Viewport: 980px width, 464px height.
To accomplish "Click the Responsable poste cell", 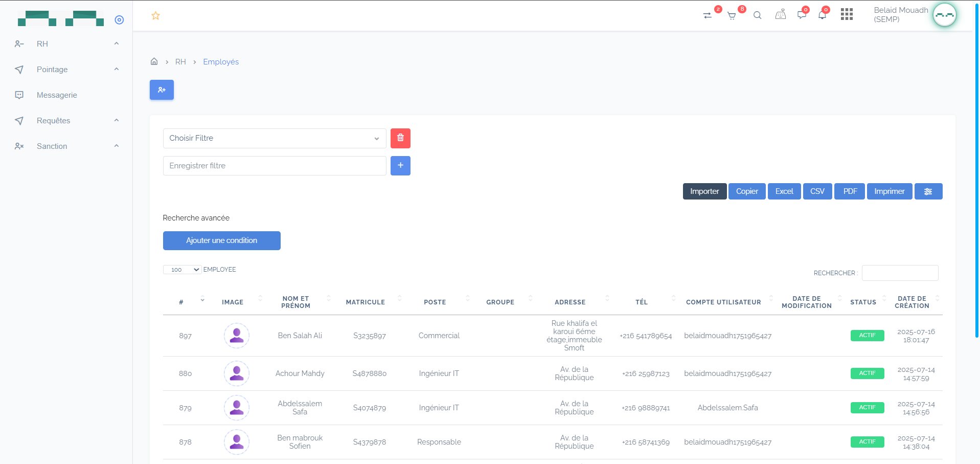I will click(x=439, y=442).
